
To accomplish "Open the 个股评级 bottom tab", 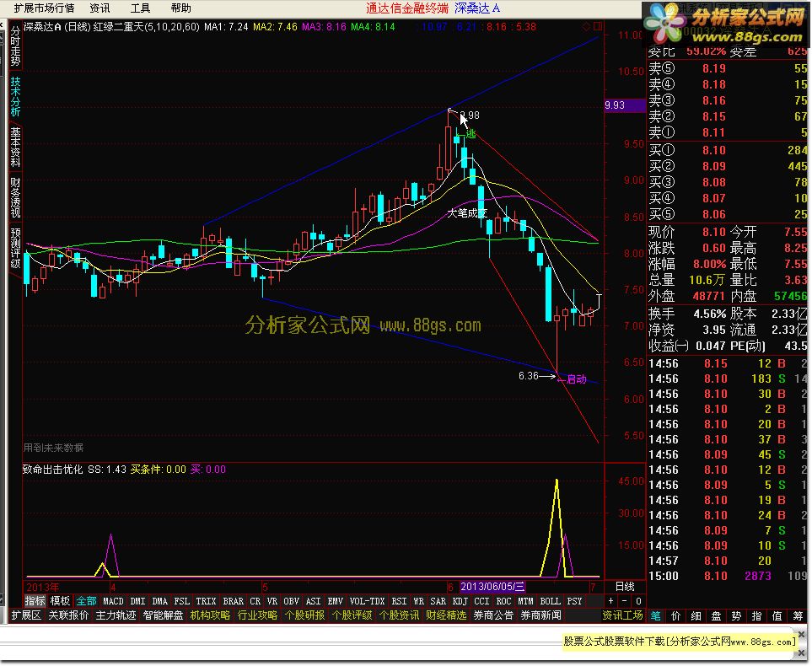I will coord(352,615).
